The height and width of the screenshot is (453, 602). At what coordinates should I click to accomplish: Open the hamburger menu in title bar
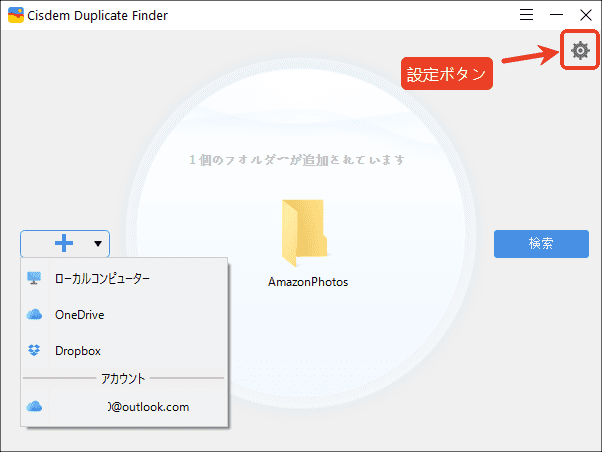pyautogui.click(x=526, y=15)
